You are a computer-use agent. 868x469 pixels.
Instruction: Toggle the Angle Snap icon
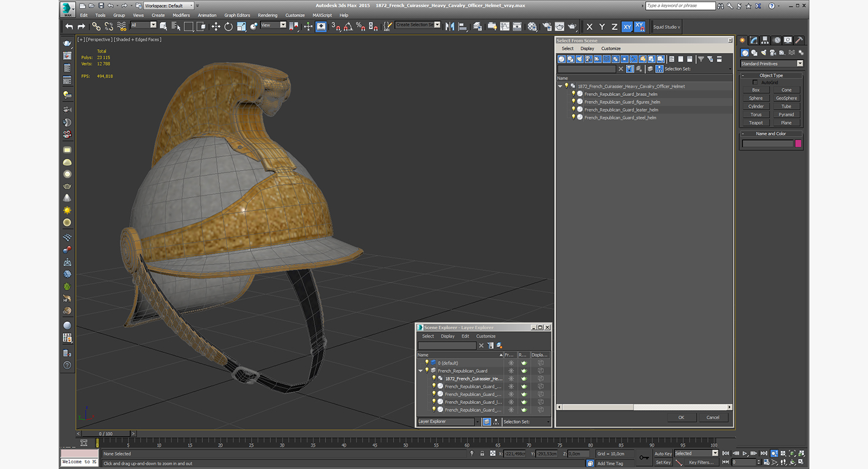click(348, 26)
